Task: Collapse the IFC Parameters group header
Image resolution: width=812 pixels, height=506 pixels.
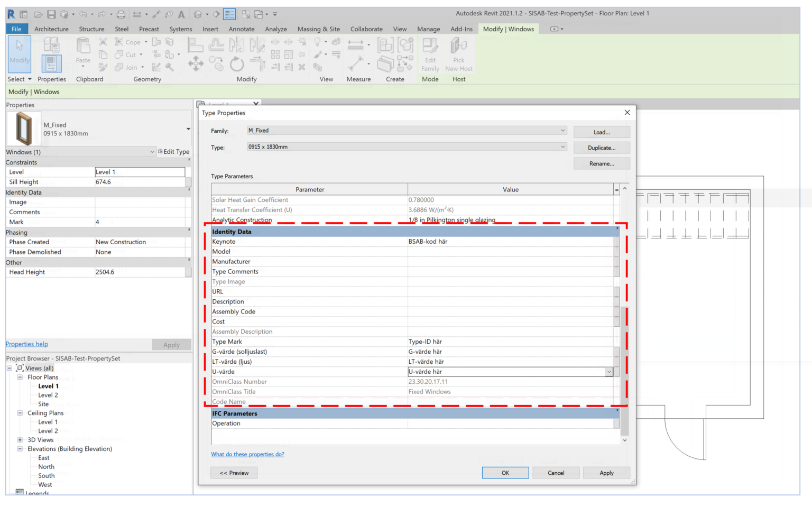Action: [x=617, y=411]
